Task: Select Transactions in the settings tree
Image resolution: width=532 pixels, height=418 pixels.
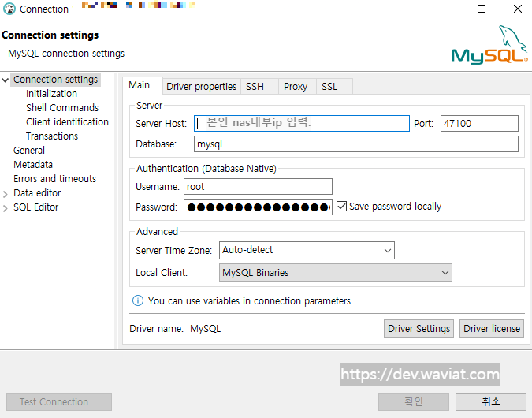Action: (x=52, y=136)
